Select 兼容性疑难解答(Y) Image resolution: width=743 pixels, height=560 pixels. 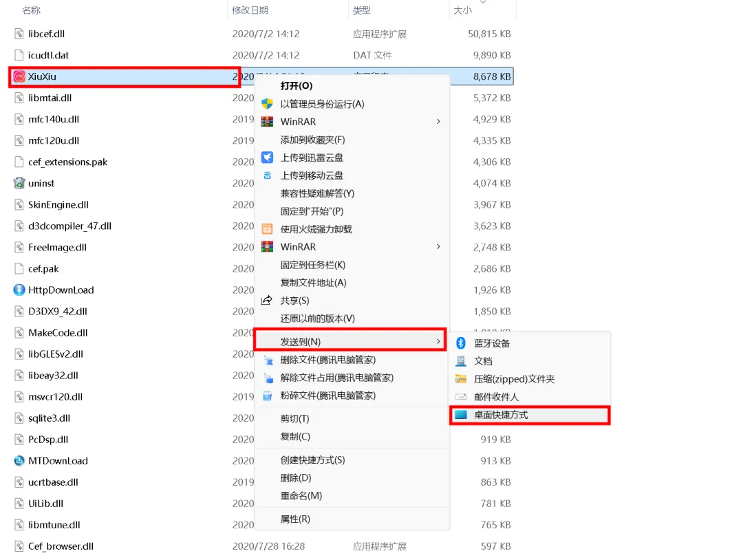tap(317, 193)
